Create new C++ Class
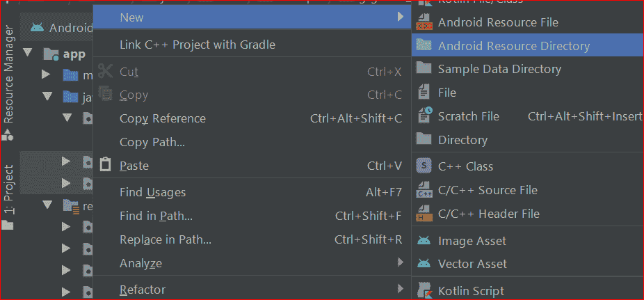 click(x=527, y=166)
